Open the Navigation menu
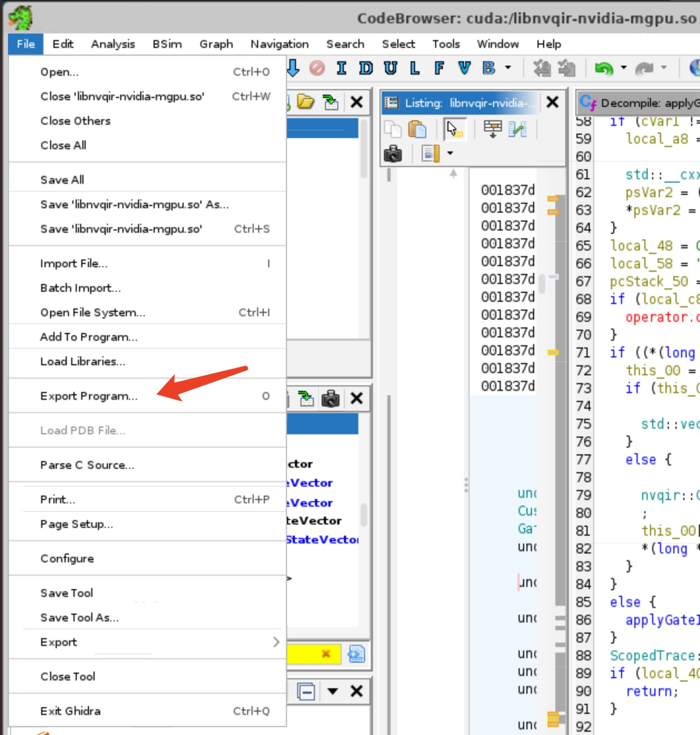Viewport: 700px width, 735px height. point(279,44)
